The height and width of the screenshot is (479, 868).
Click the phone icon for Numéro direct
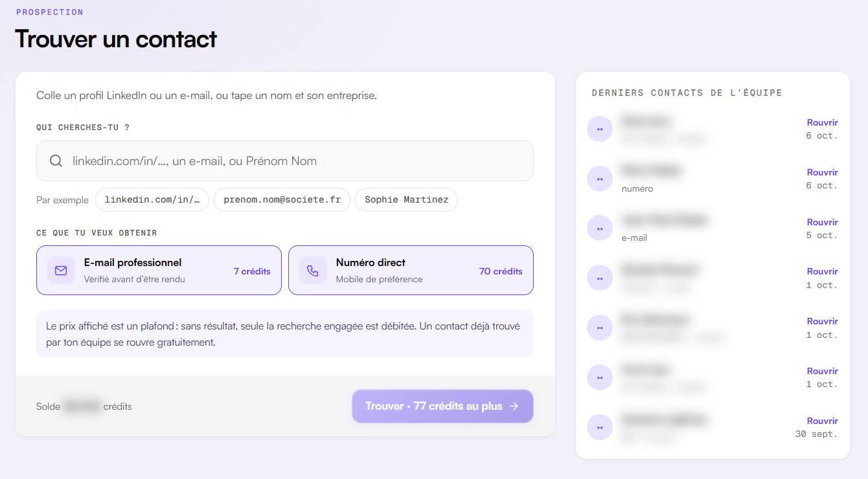(x=313, y=271)
